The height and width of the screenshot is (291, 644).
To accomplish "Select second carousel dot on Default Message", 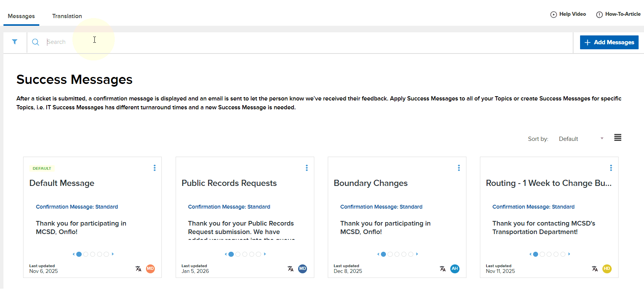I will (86, 254).
